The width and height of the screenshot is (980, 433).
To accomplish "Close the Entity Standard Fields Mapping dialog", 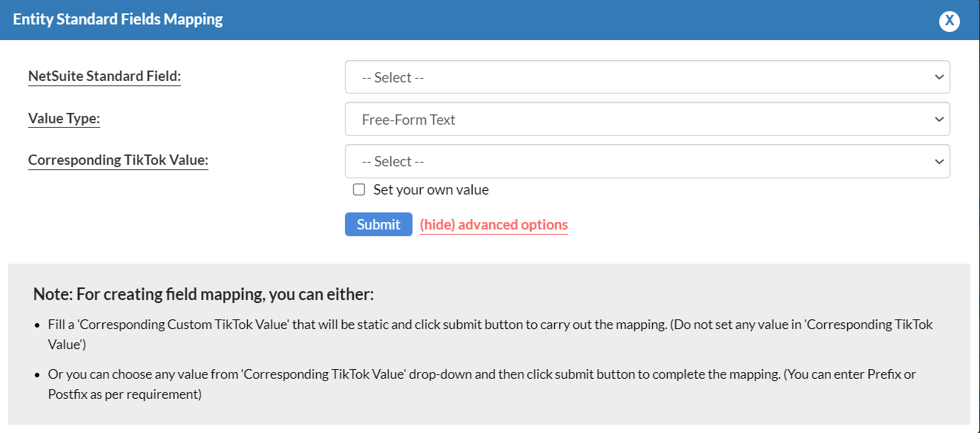I will click(949, 21).
